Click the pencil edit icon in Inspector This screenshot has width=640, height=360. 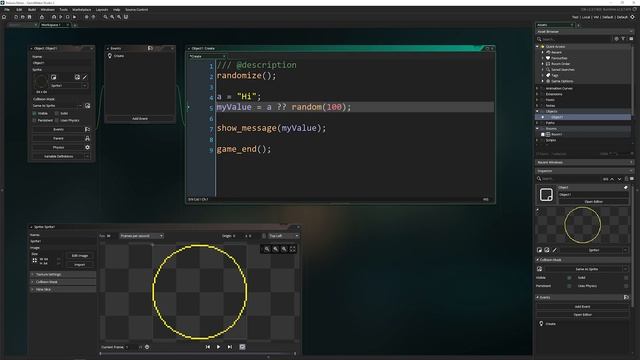[x=555, y=250]
